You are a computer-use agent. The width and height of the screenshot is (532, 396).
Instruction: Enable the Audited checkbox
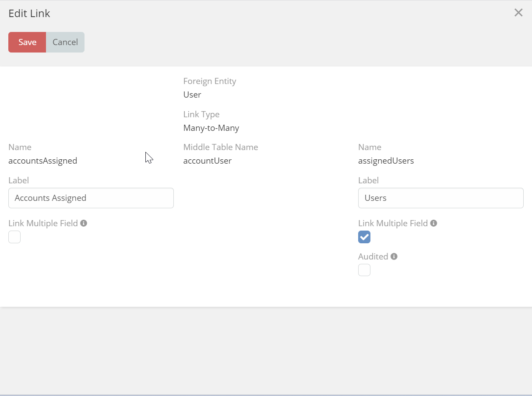pyautogui.click(x=364, y=270)
